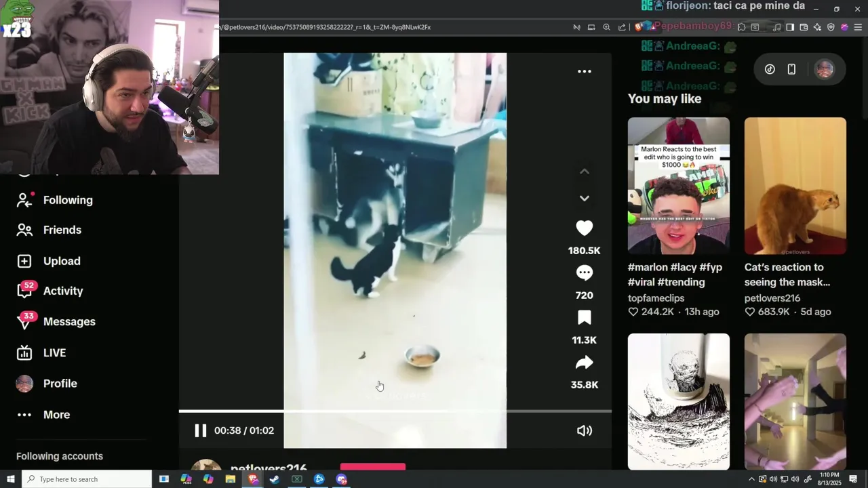Screen dimensions: 868x488
Task: Click the 180.5K like count
Action: tap(584, 251)
